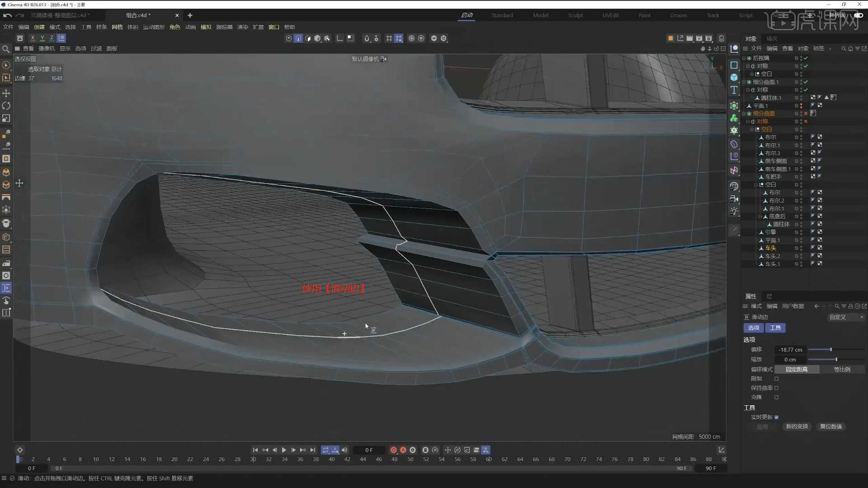
Task: Select the Rotate tool in left toolbar
Action: (6, 106)
